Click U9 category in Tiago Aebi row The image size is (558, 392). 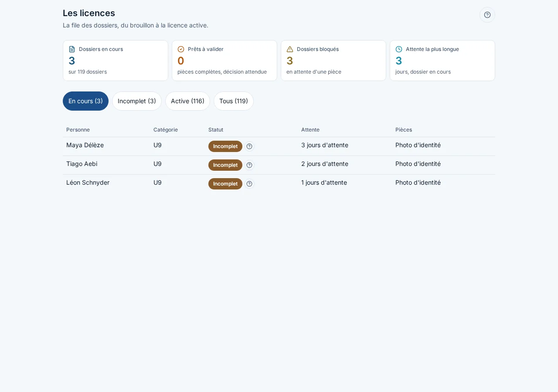(157, 164)
